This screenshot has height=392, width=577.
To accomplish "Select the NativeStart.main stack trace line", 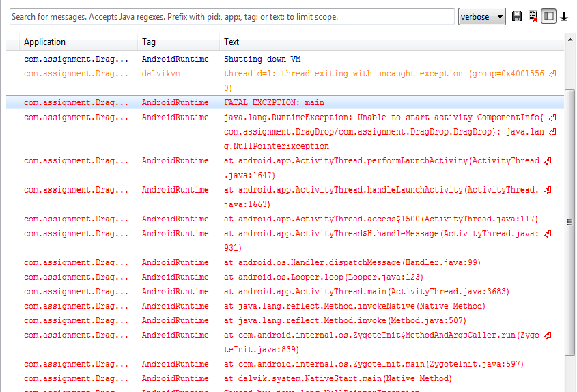I will click(x=285, y=378).
